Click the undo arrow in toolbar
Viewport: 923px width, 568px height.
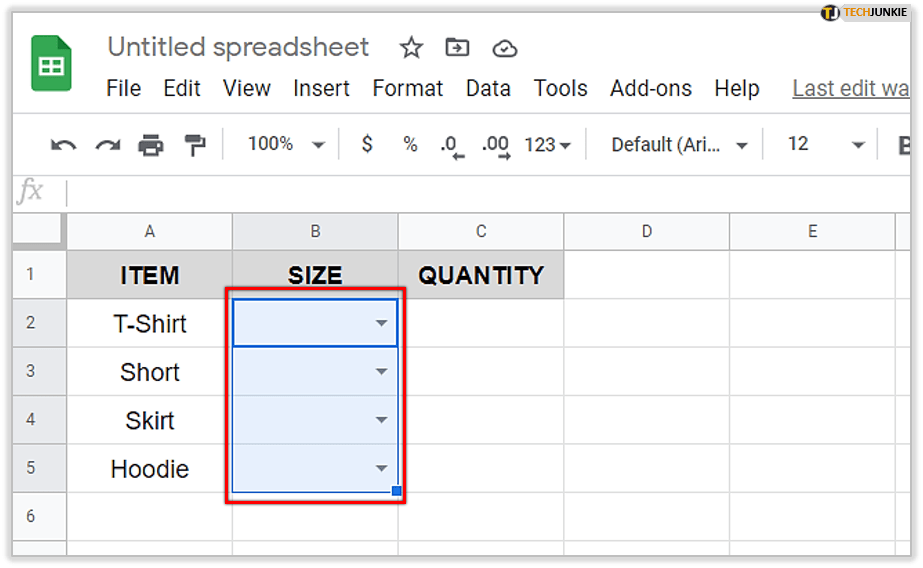[x=63, y=145]
